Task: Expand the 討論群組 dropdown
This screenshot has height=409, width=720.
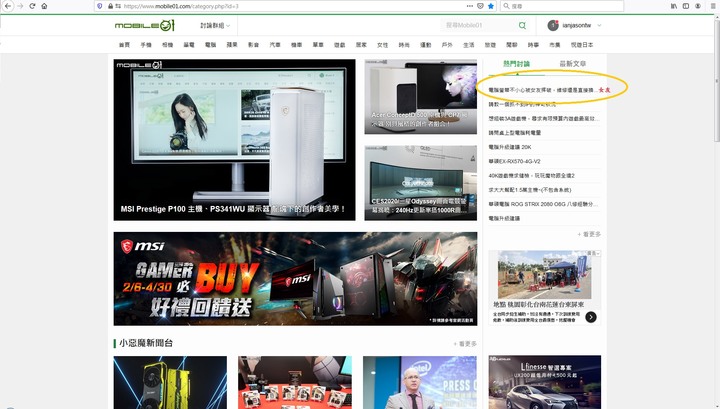Action: coord(215,25)
